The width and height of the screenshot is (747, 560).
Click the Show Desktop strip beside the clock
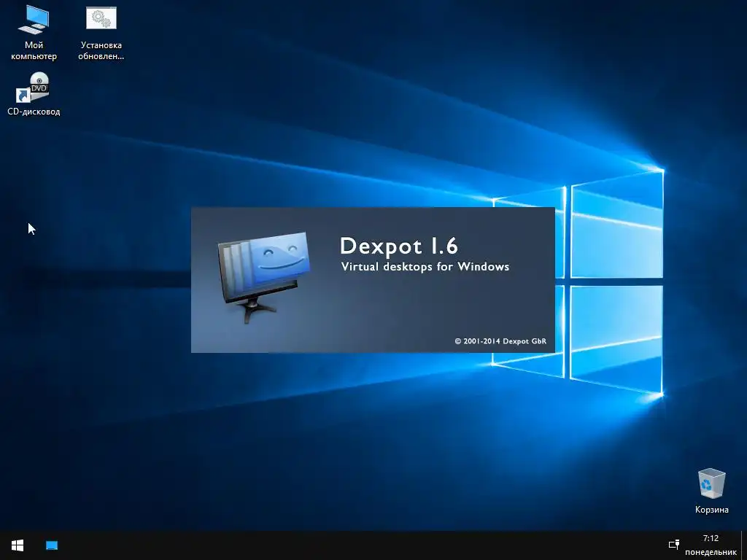tap(743, 545)
